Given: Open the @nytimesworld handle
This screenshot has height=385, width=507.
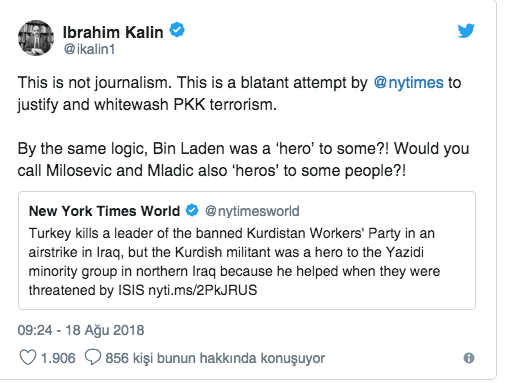Looking at the screenshot, I should point(252,211).
